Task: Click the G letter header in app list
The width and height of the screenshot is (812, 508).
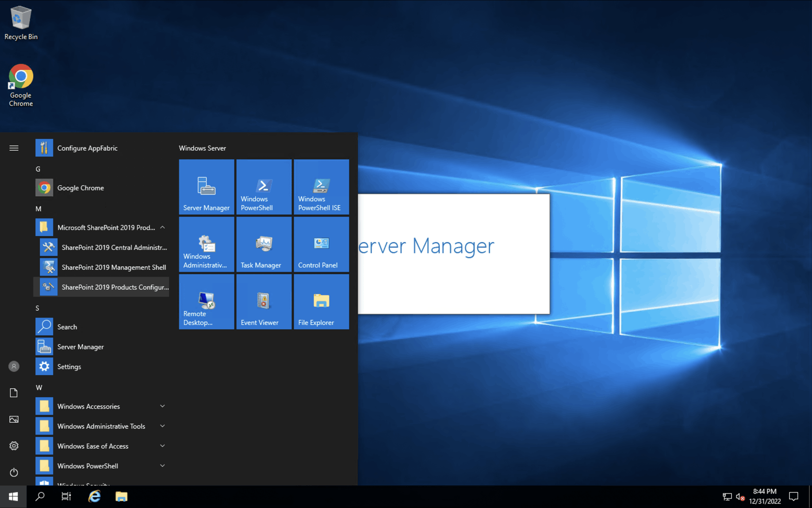Action: [x=38, y=169]
